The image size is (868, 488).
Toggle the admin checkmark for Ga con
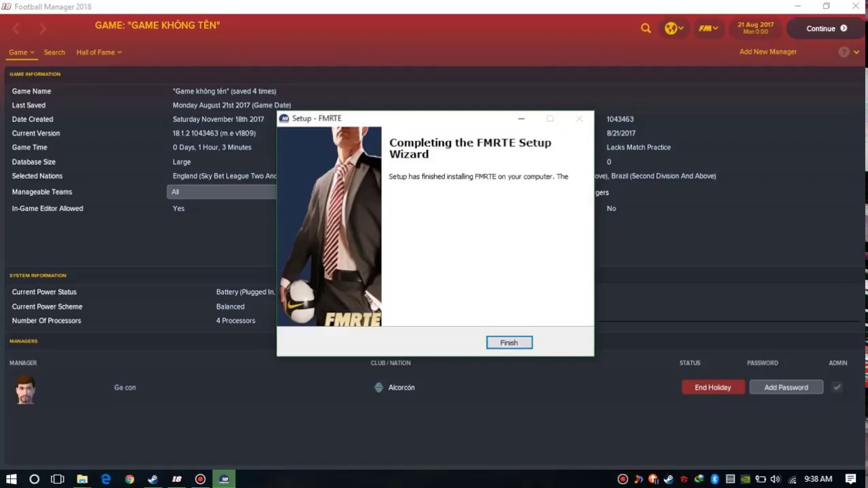[837, 387]
